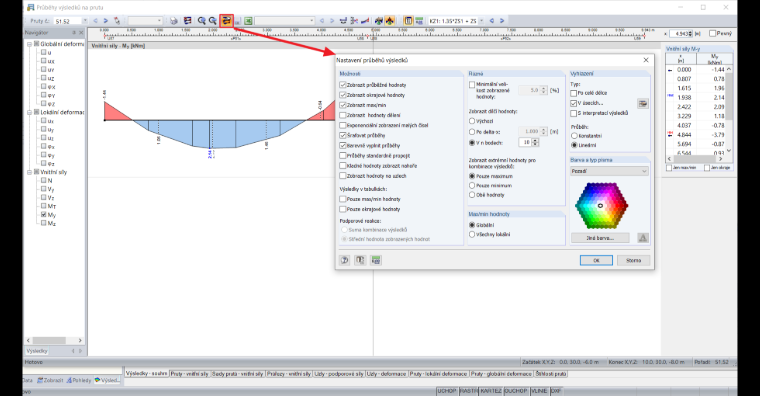Viewport: 760px width, 396px height.
Task: Click the zoom-out magnifier icon
Action: [212, 21]
